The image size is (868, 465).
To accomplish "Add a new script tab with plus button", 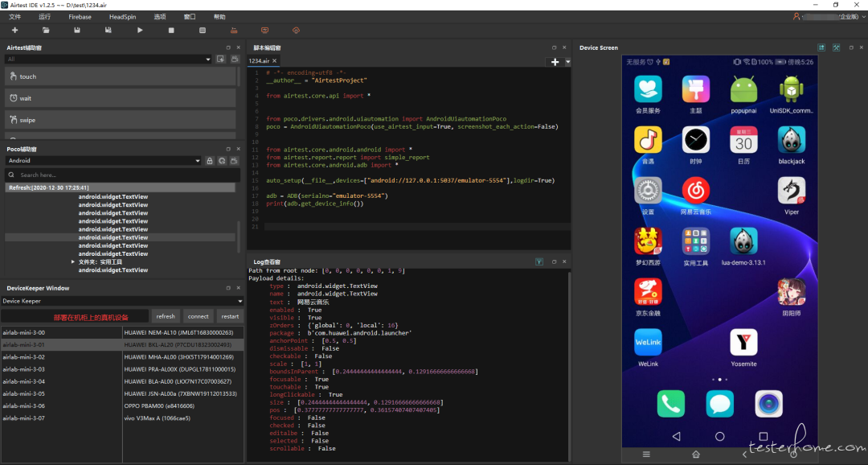I will [x=555, y=62].
